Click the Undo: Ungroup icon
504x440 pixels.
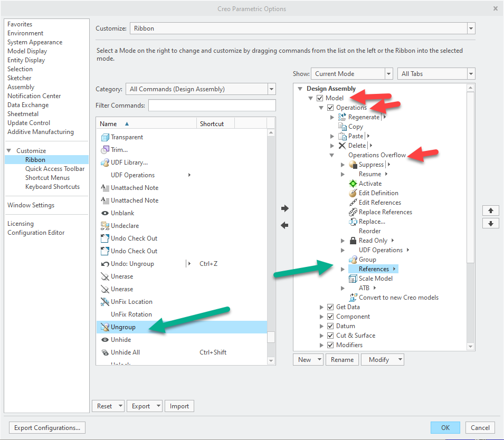105,264
